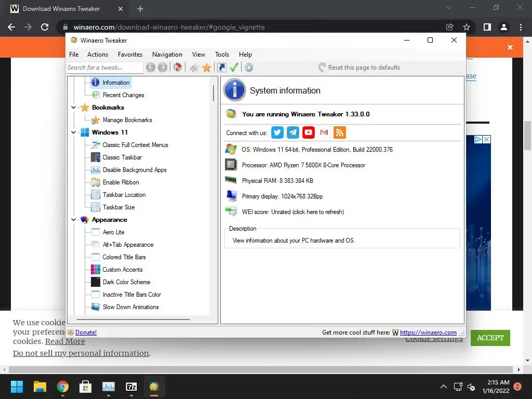
Task: Open the RSS feed connect icon
Action: pos(340,132)
